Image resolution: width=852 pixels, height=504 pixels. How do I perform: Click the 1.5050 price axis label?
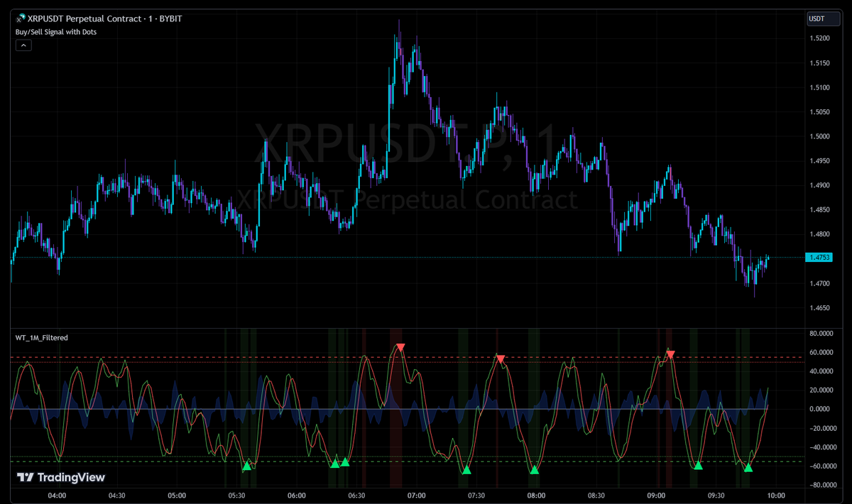click(x=819, y=111)
